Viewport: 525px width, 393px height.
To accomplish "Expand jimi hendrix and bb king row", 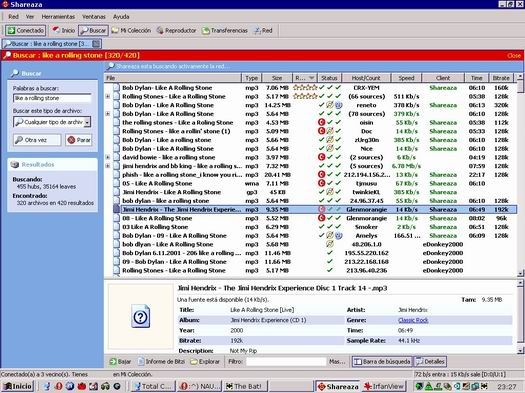I will pyautogui.click(x=108, y=166).
